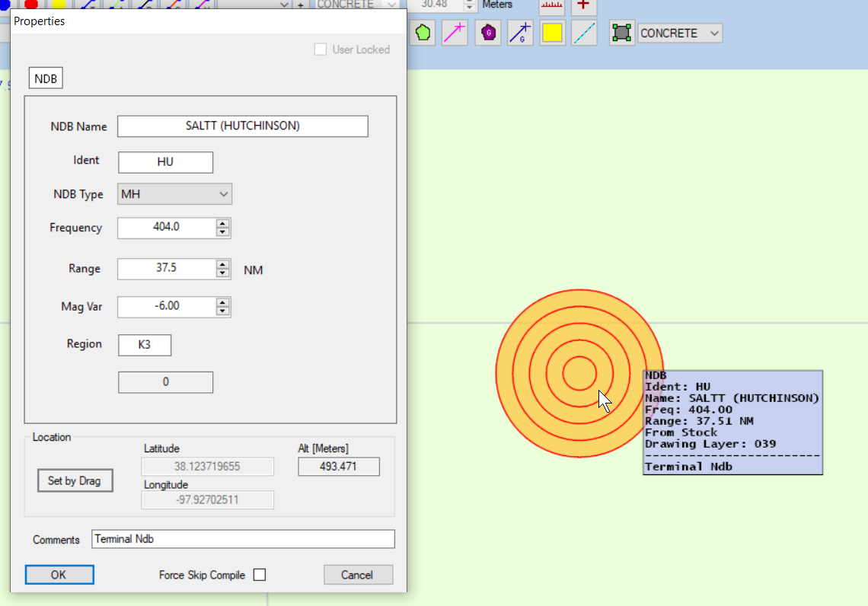Check Force Skip Compile before saving
The width and height of the screenshot is (868, 606).
pyautogui.click(x=259, y=575)
